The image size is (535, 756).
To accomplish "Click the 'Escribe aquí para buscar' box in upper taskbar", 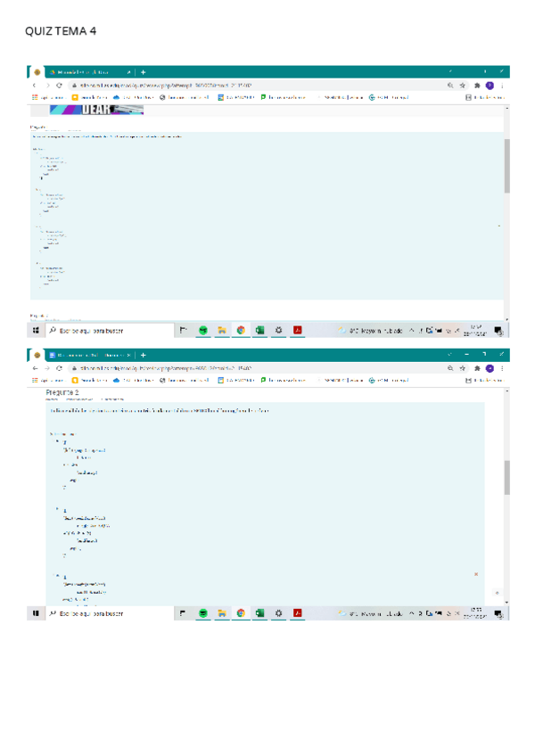I will pyautogui.click(x=110, y=331).
